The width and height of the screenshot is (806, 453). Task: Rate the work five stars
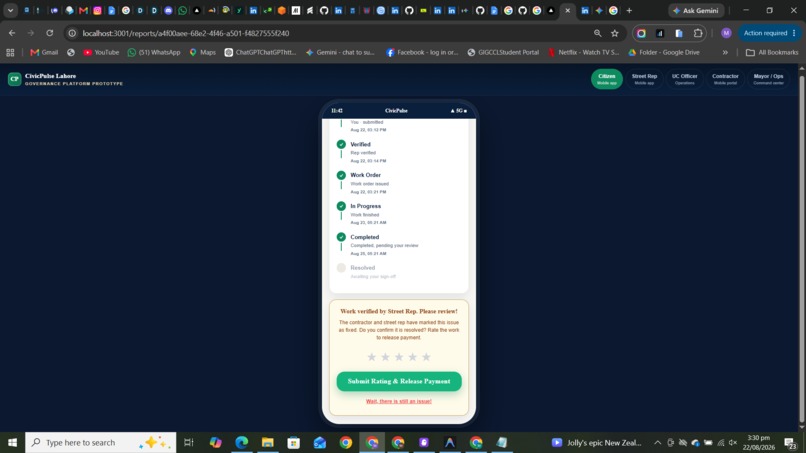click(x=426, y=357)
